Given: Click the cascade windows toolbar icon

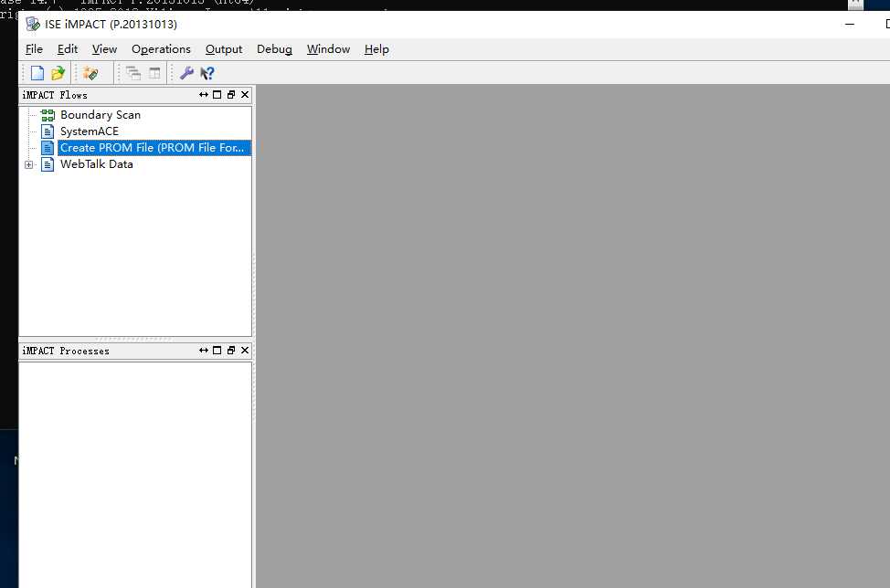Looking at the screenshot, I should click(x=133, y=73).
